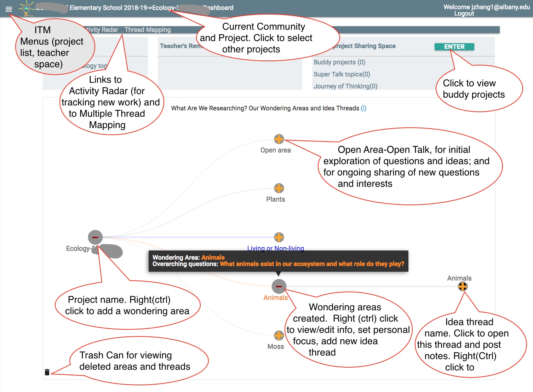Click the Living or Non-living label
Viewport: 533px width, 392px height.
pos(276,248)
